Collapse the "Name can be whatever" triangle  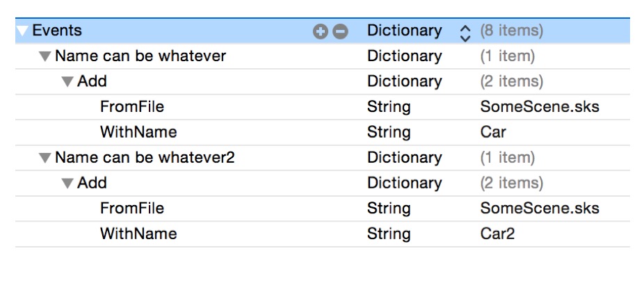(x=45, y=56)
